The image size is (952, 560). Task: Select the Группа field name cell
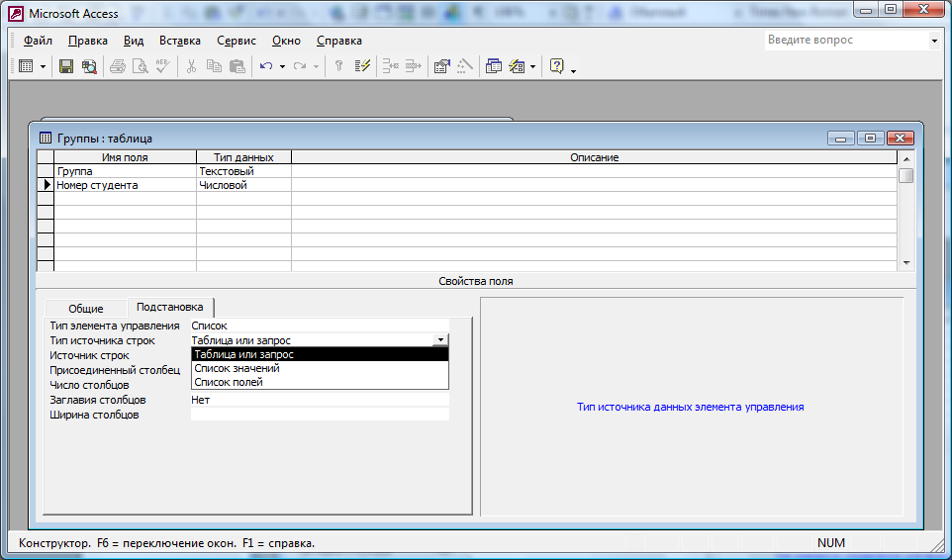pyautogui.click(x=125, y=172)
